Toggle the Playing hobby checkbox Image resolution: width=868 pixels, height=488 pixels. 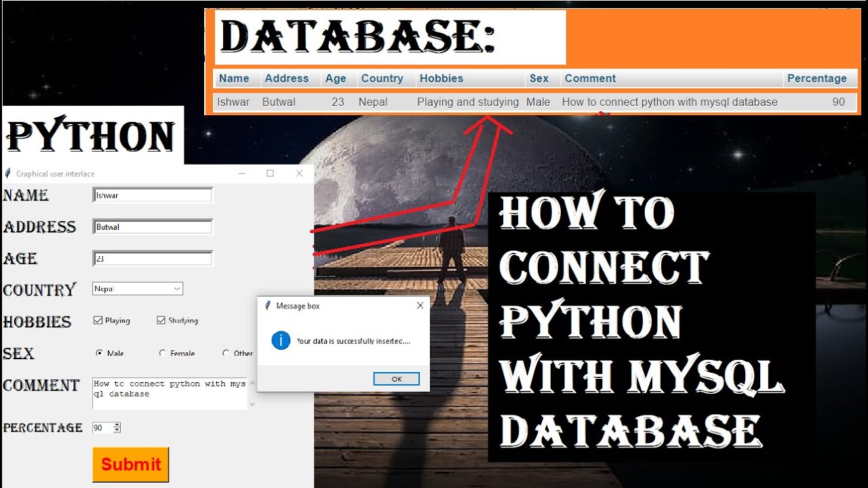pos(98,321)
